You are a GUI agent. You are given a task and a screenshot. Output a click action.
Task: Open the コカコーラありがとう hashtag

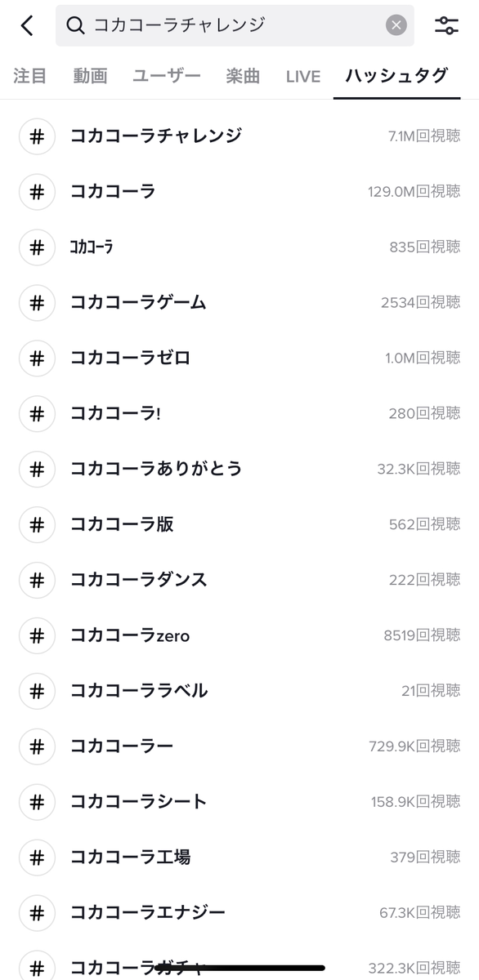pos(239,469)
